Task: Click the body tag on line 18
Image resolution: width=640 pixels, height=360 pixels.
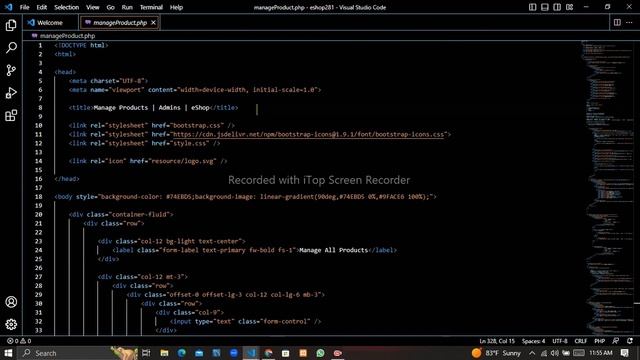Action: [x=65, y=197]
